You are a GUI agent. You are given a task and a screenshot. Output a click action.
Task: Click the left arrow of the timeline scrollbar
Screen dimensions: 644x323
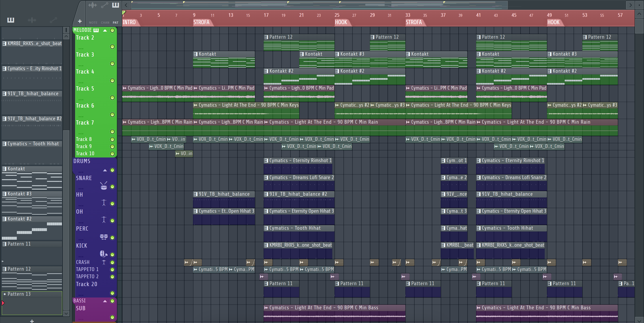click(x=126, y=5)
